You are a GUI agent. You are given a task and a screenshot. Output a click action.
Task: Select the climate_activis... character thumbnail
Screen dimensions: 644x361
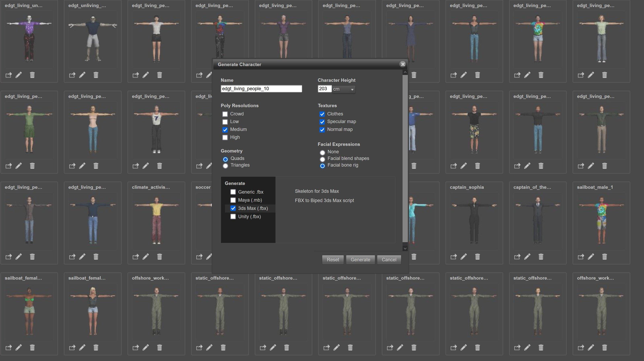coord(156,221)
